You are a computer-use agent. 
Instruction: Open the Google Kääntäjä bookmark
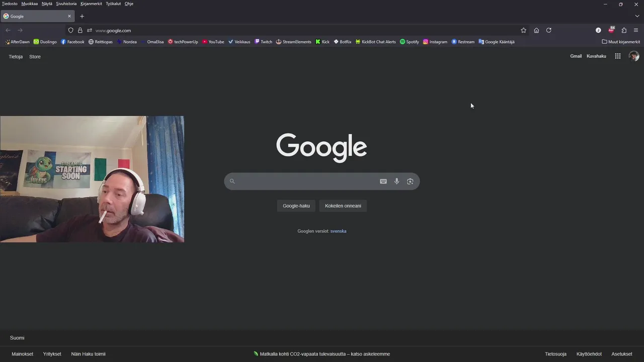(497, 42)
